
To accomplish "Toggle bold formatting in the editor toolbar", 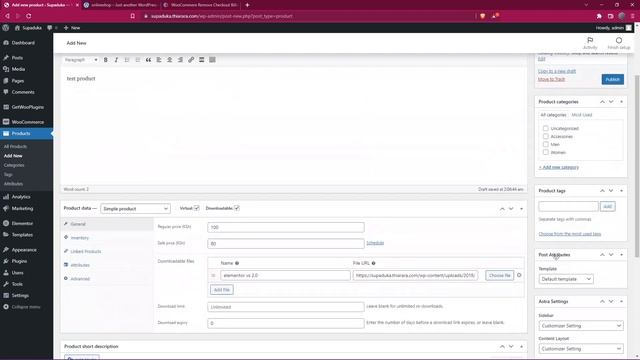I will (x=105, y=60).
